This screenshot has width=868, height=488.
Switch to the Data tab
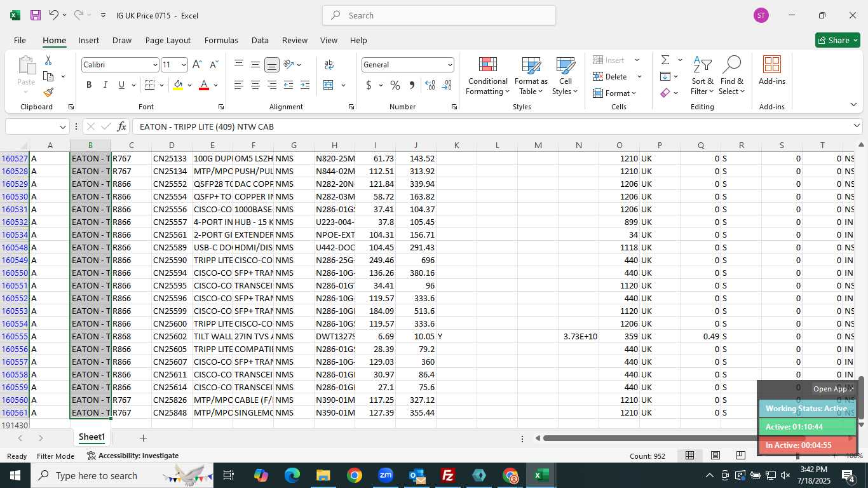[260, 40]
